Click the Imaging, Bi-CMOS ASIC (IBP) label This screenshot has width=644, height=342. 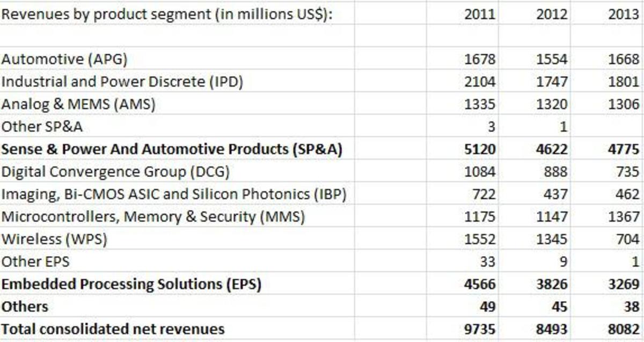pyautogui.click(x=173, y=194)
